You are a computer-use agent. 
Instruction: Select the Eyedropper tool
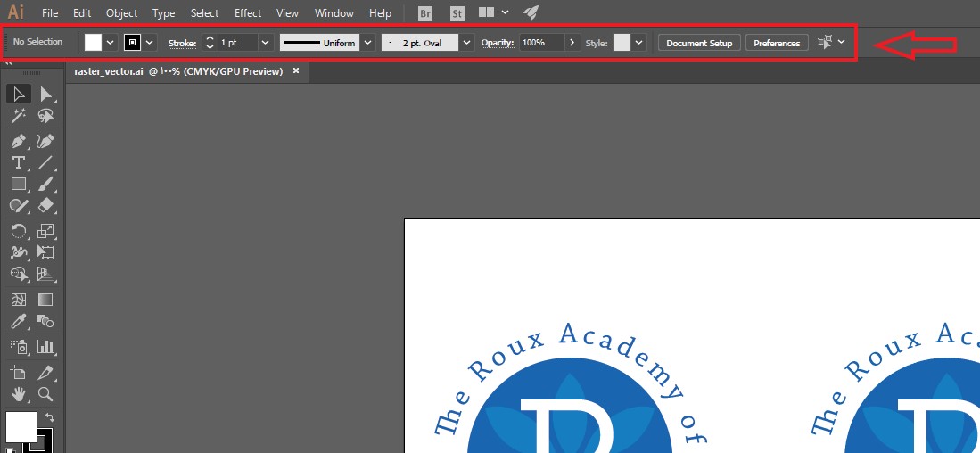19,321
